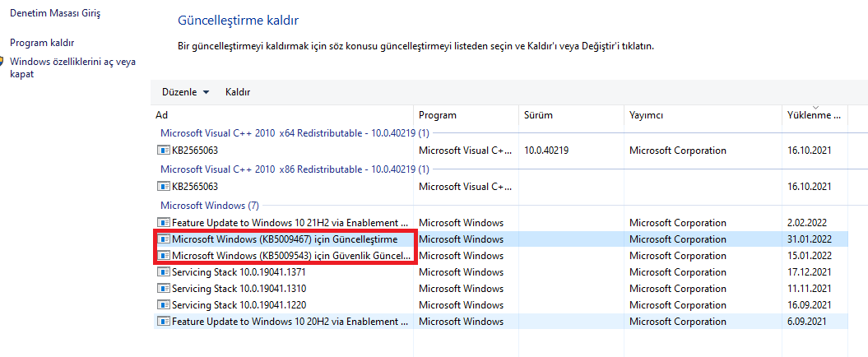Sort by the Ad column header
This screenshot has height=357, width=868.
tap(283, 115)
